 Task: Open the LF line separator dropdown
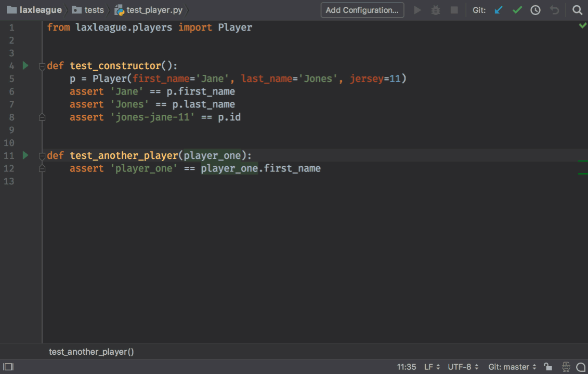click(432, 367)
